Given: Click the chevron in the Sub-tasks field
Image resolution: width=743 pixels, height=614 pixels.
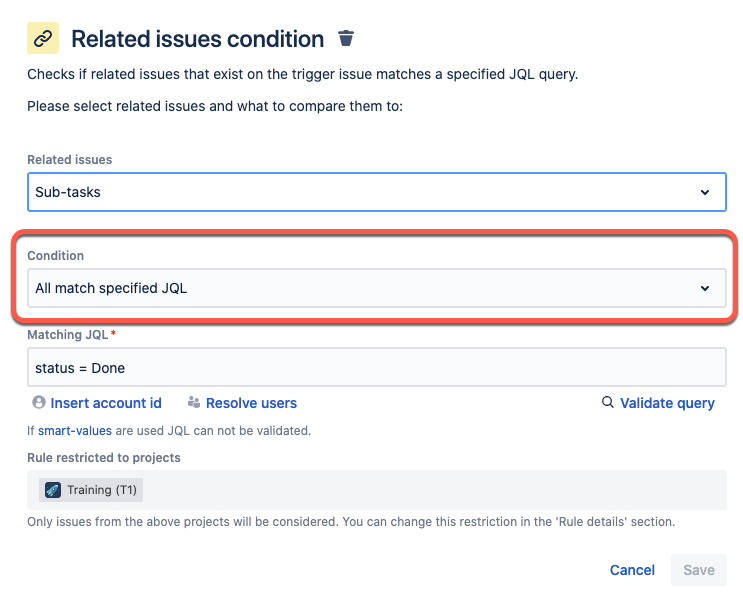Looking at the screenshot, I should [705, 192].
